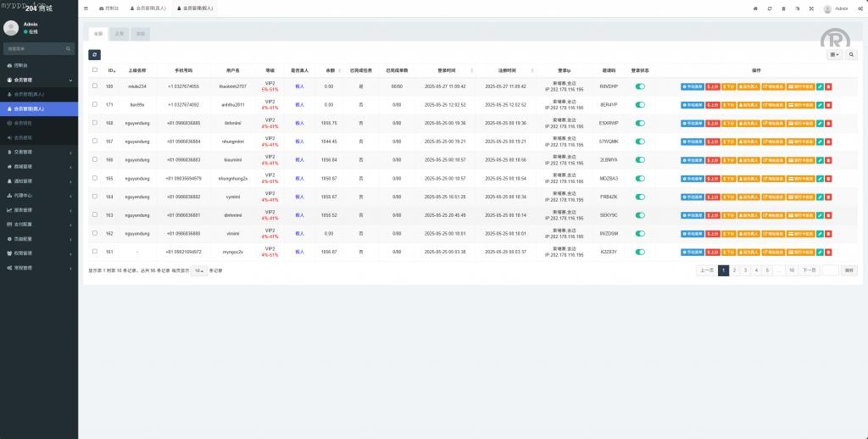Disable login status for user myngoc2x
The image size is (868, 439).
(640, 252)
